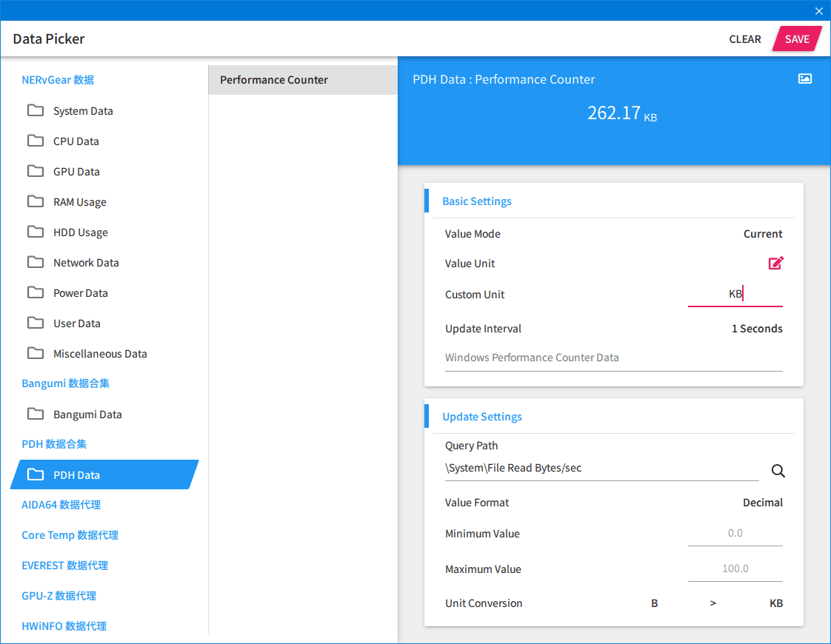Expand the Core Temp 数据代理 group
The height and width of the screenshot is (644, 831).
[x=70, y=535]
